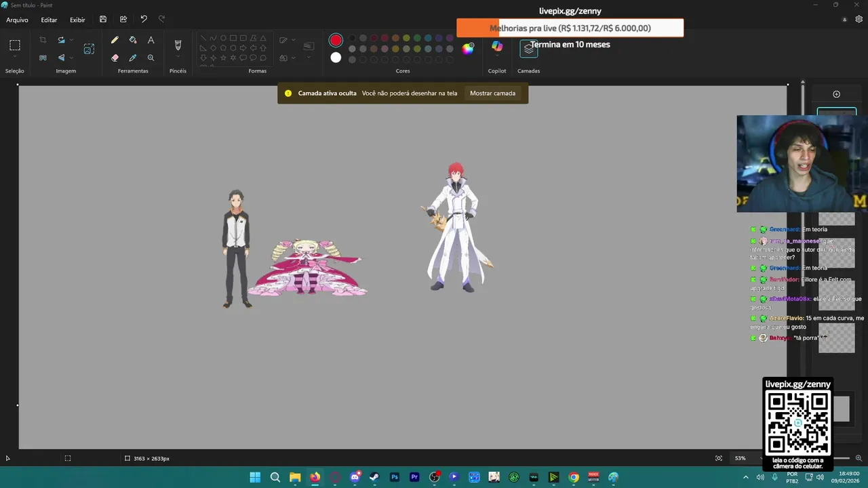Image resolution: width=868 pixels, height=488 pixels.
Task: Open Discord from taskbar
Action: (x=355, y=477)
